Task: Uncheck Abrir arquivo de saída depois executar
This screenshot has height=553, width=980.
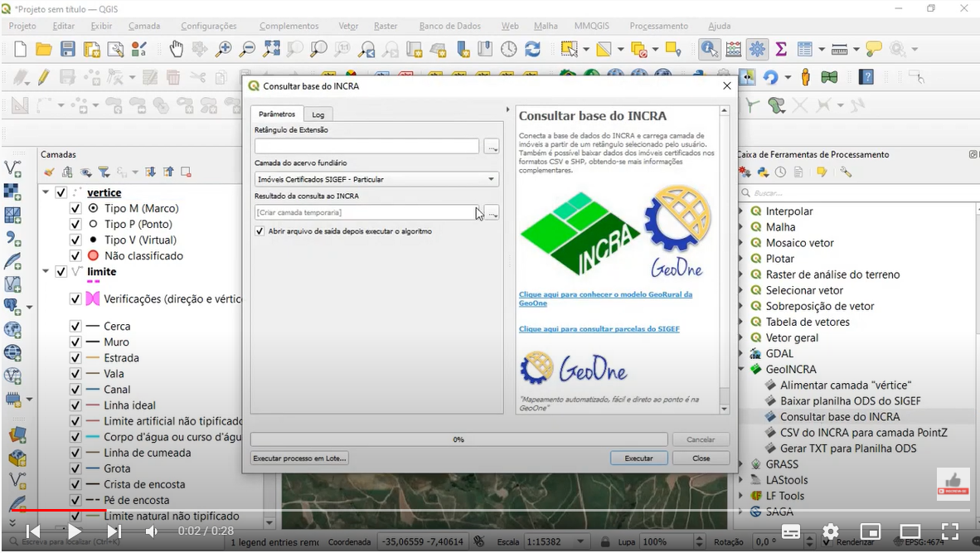Action: (260, 231)
